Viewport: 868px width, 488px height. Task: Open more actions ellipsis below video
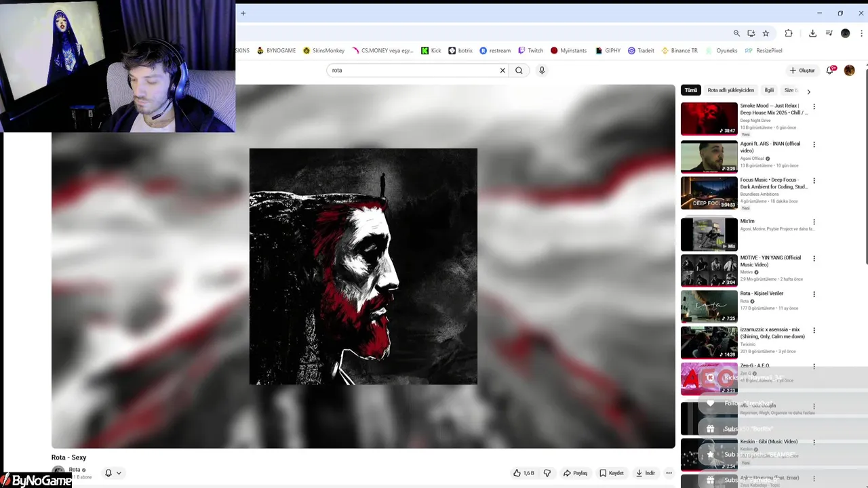[x=669, y=473]
